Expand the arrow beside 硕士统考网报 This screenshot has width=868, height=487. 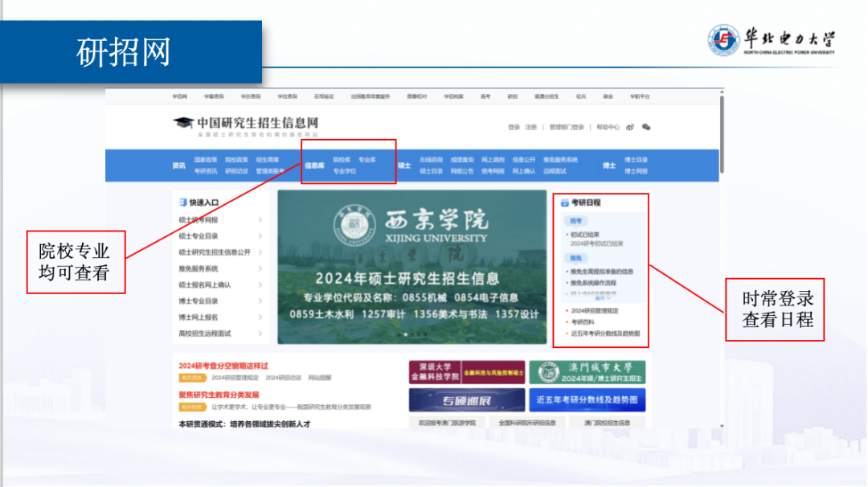click(x=260, y=220)
